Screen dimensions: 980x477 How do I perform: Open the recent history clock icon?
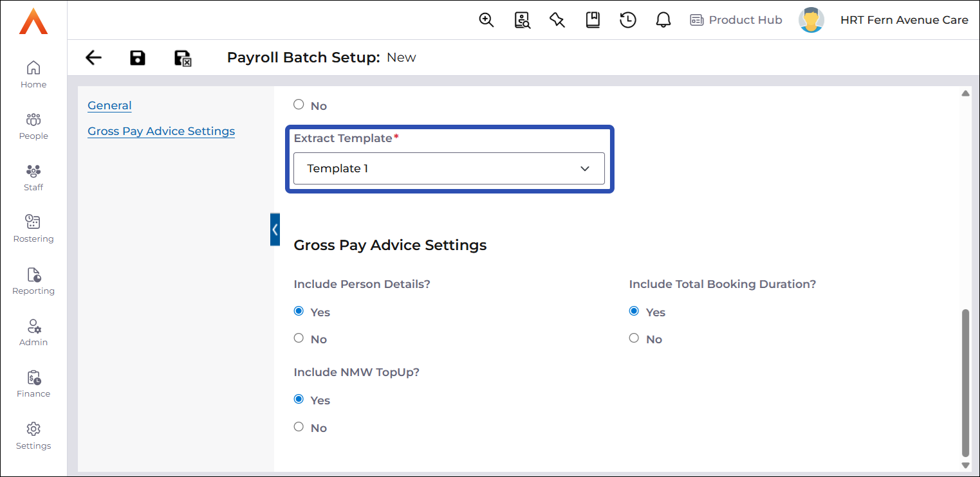click(628, 20)
